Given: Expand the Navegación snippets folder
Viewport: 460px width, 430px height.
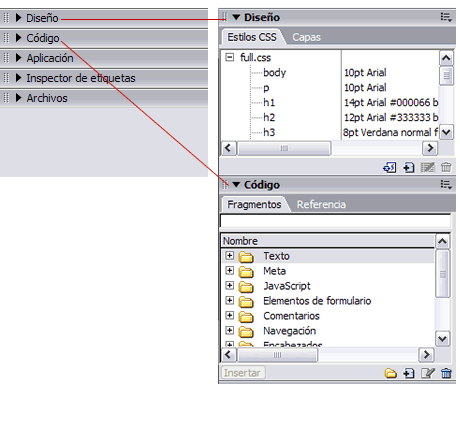Looking at the screenshot, I should pos(229,330).
